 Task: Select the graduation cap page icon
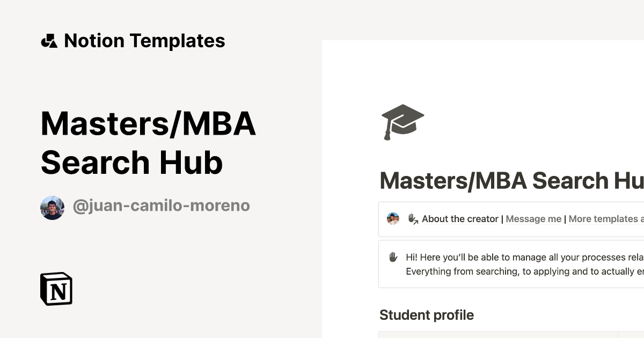pyautogui.click(x=403, y=122)
